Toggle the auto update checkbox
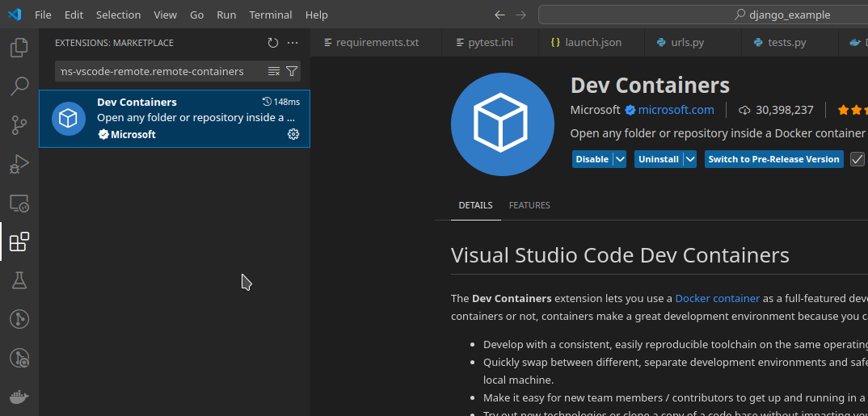This screenshot has height=416, width=868. (857, 159)
